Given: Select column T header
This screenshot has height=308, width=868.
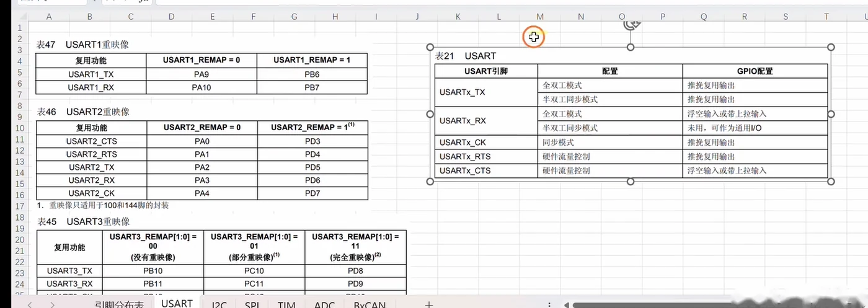Looking at the screenshot, I should point(827,17).
